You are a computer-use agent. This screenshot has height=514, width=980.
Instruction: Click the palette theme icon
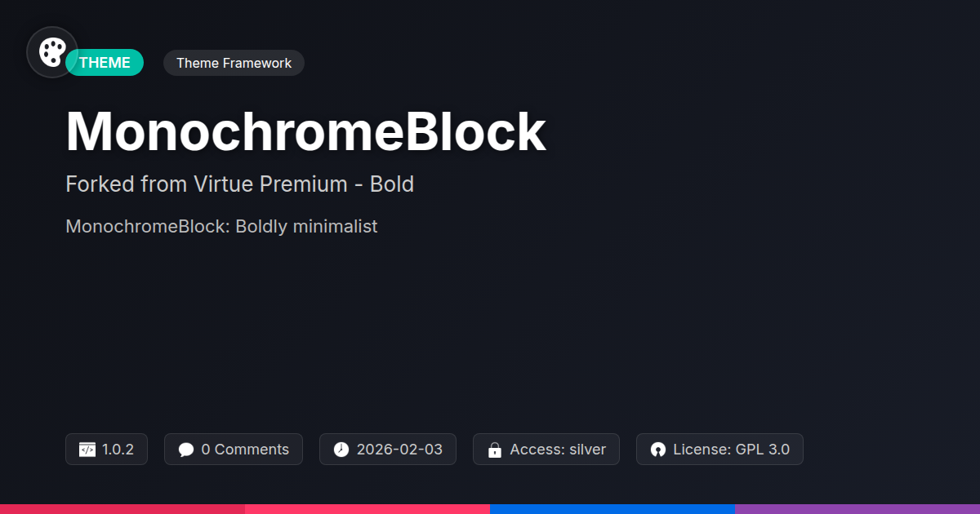point(52,52)
